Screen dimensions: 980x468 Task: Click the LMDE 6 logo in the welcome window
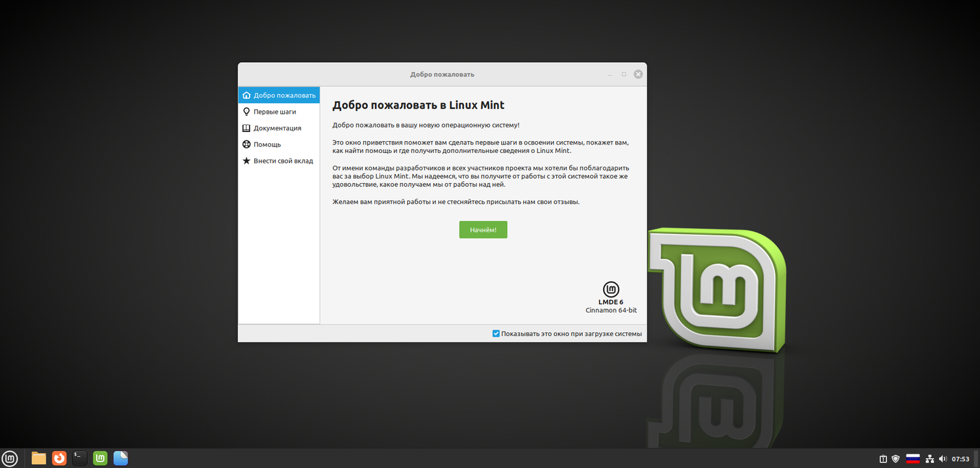(x=611, y=290)
